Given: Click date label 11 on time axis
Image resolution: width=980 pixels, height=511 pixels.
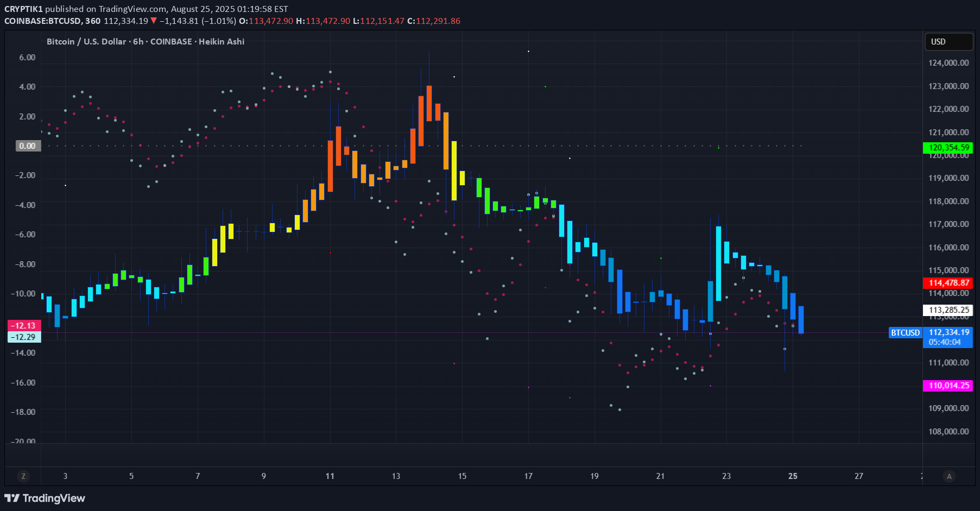Looking at the screenshot, I should [x=330, y=476].
